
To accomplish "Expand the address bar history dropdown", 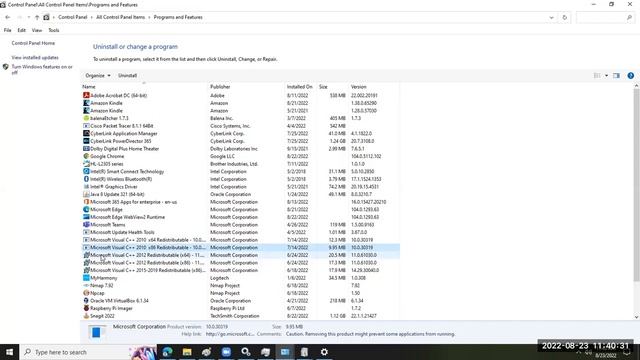I will click(551, 18).
